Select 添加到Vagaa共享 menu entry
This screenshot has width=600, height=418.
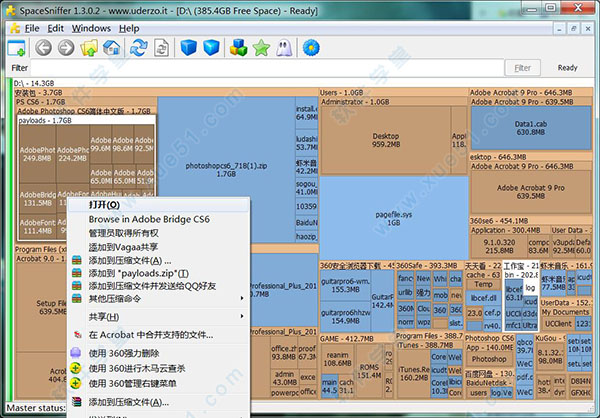[158, 247]
